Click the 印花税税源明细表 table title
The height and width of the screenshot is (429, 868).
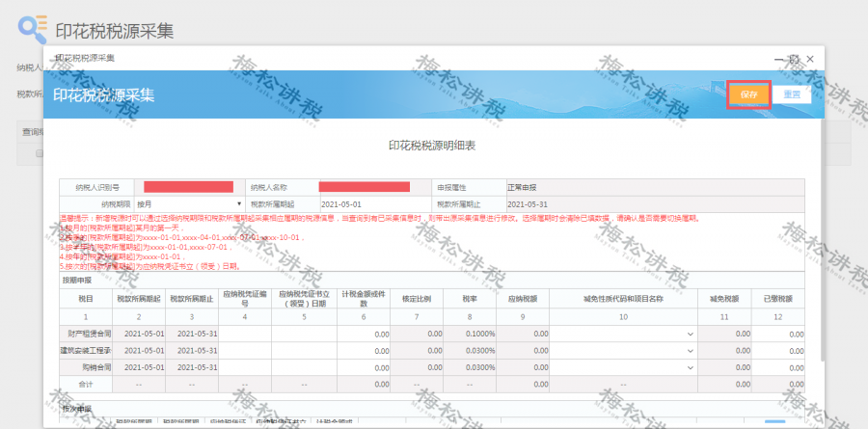click(432, 147)
